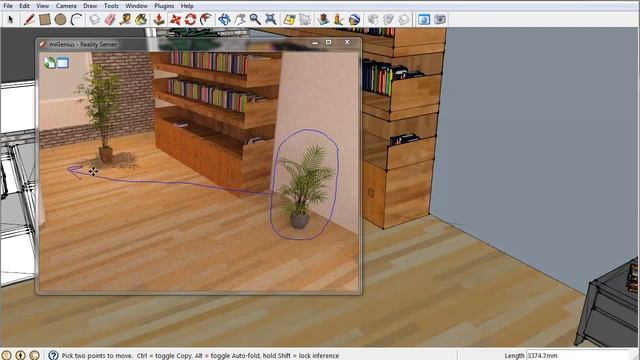Click the Share Component icon
The width and height of the screenshot is (640, 360).
pos(404,19)
